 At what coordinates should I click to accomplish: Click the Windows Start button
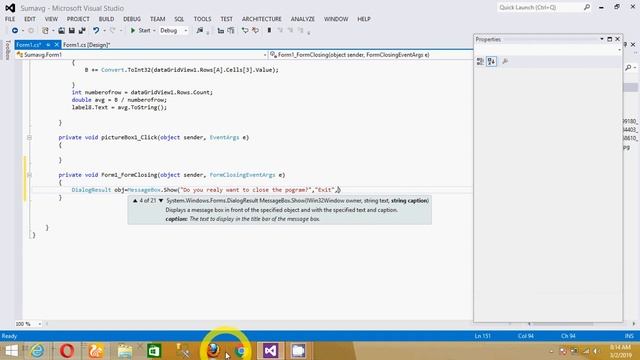pyautogui.click(x=11, y=351)
